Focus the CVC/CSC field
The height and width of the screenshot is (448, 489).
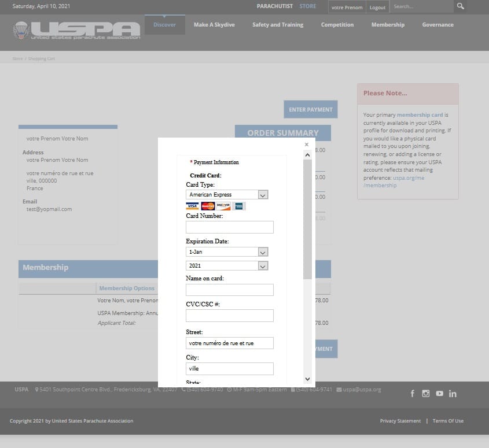pos(230,316)
